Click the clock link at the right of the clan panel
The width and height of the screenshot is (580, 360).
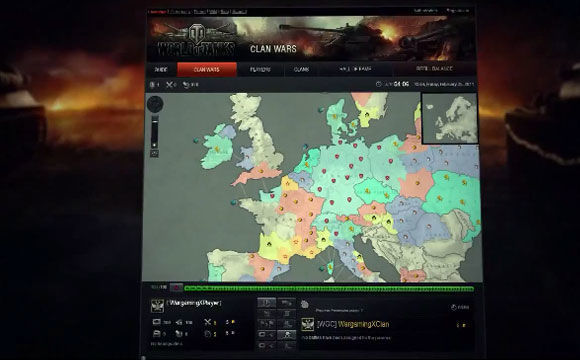point(460,307)
